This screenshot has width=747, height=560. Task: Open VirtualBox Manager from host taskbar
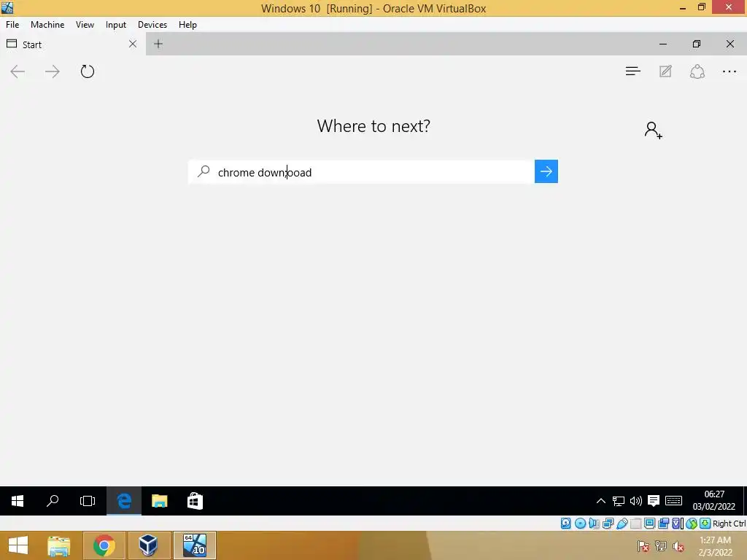[149, 545]
